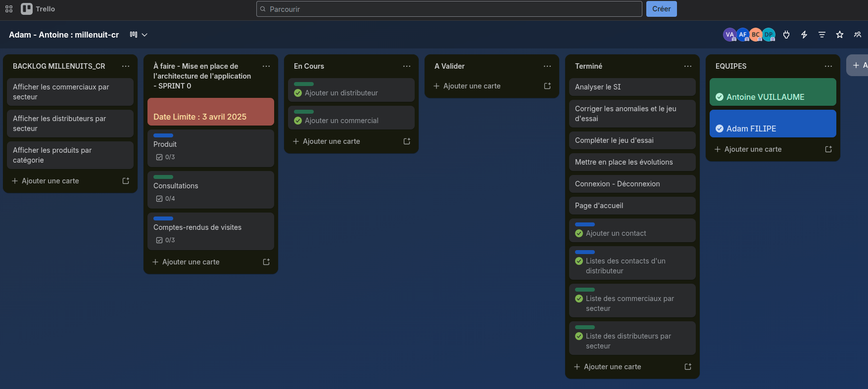Open the Terminé list menu
Viewport: 868px width, 389px height.
click(x=688, y=66)
